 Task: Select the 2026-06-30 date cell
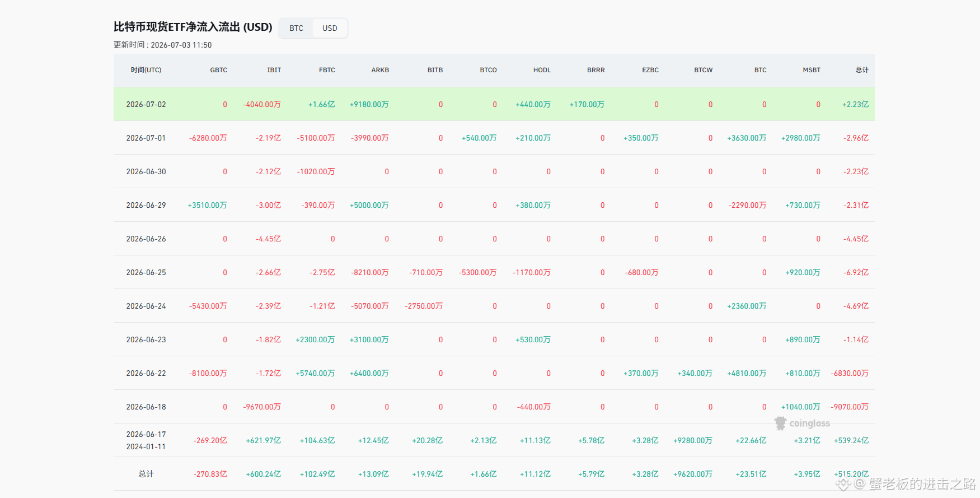tap(146, 171)
